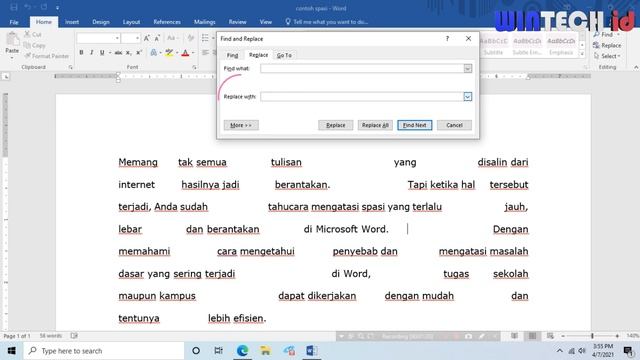The image size is (640, 360).
Task: Switch to Web Layout view icon
Action: pyautogui.click(x=550, y=336)
